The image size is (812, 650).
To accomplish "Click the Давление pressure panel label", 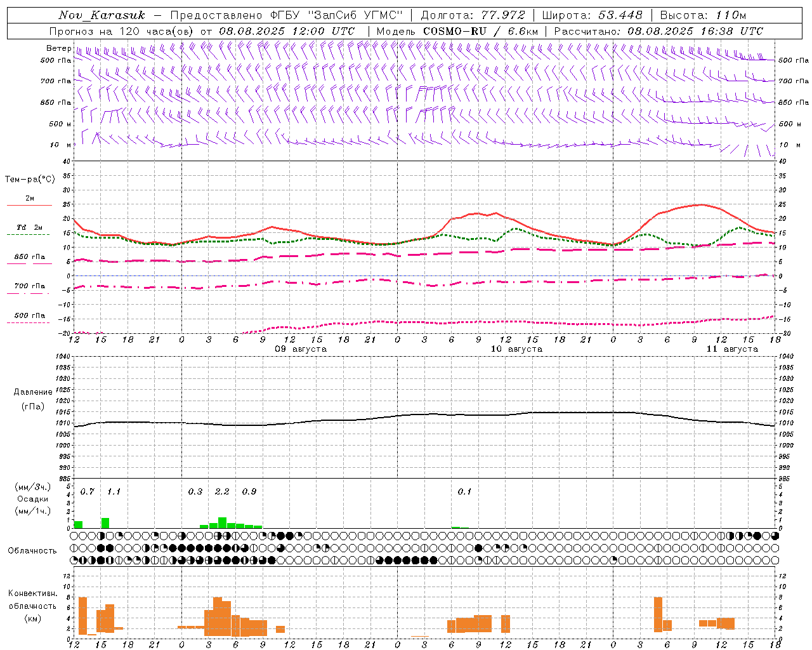I will tap(33, 392).
